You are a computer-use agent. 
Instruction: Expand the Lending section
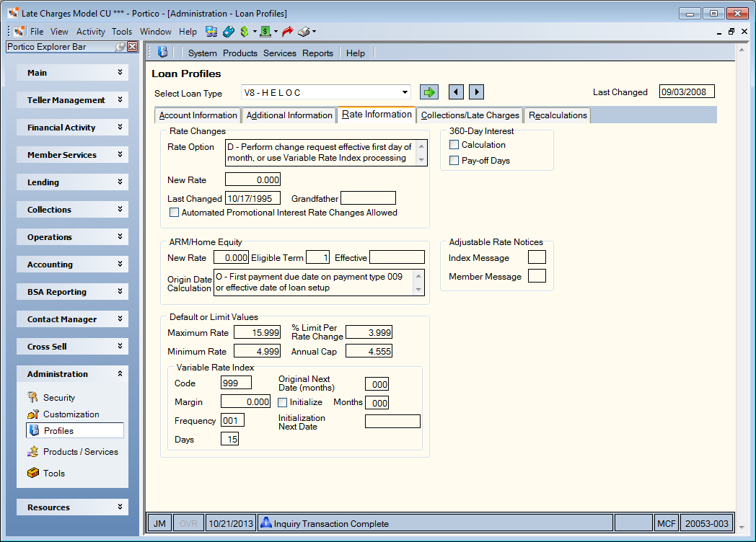(x=72, y=182)
